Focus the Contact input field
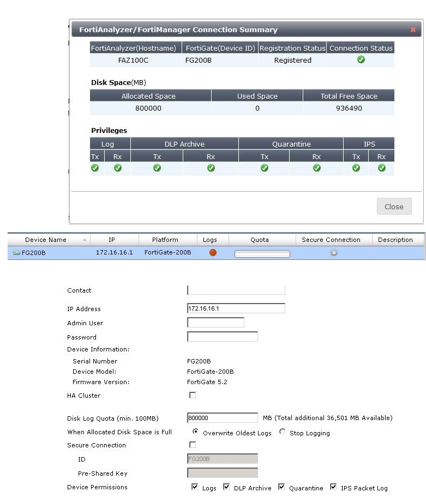Image resolution: width=426 pixels, height=504 pixels. [x=236, y=290]
